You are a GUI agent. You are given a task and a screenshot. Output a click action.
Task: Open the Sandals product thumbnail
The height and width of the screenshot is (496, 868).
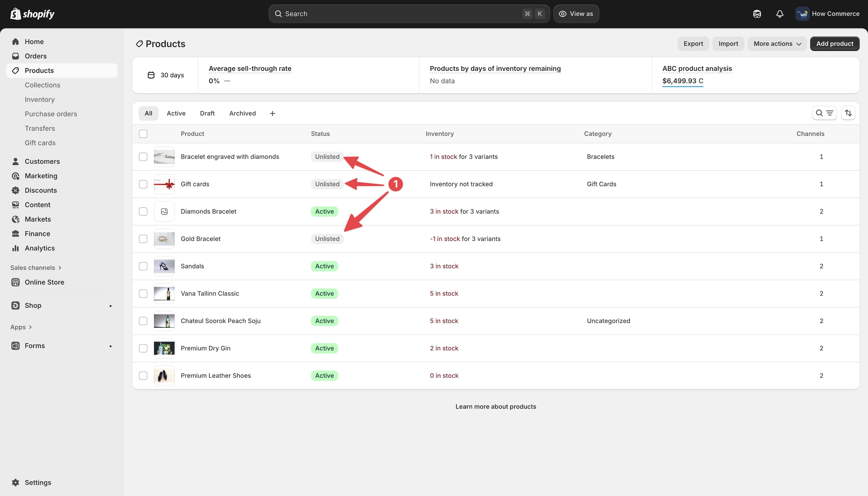(164, 267)
